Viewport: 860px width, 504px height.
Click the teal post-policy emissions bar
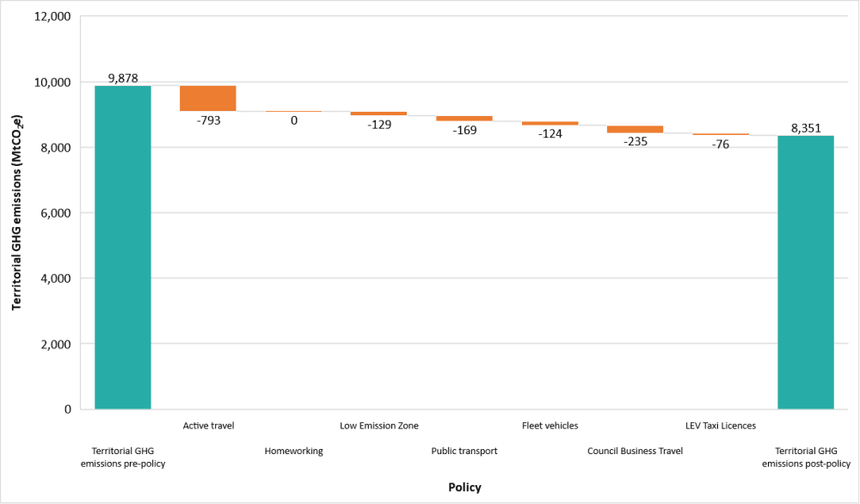point(806,272)
